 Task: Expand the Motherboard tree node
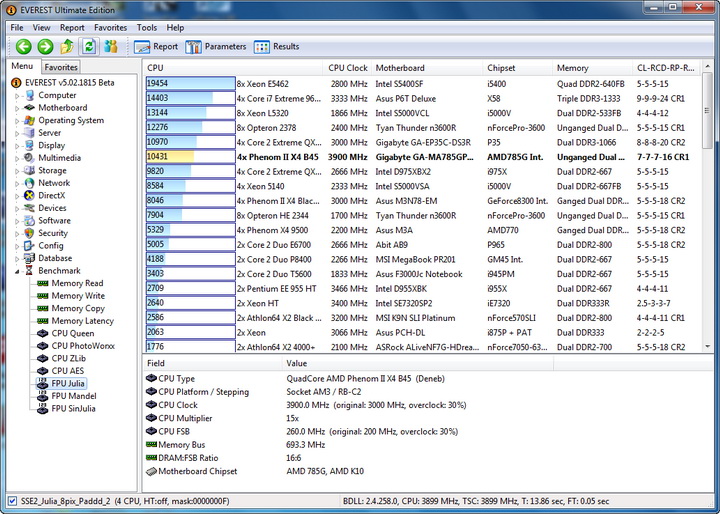(x=17, y=108)
